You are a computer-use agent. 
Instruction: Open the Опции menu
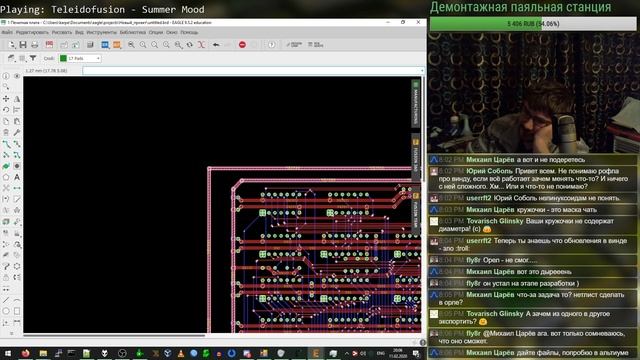pyautogui.click(x=156, y=32)
